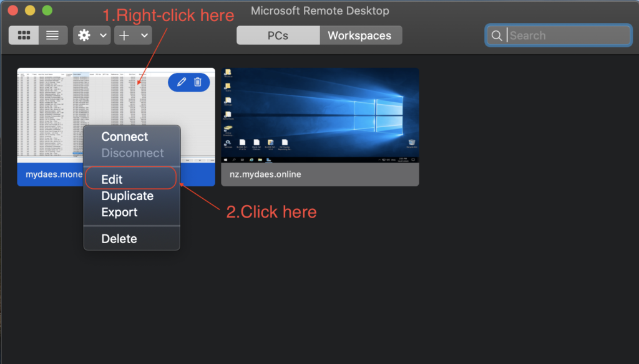Click the plus add button
Viewport: 639px width, 364px height.
(x=124, y=36)
